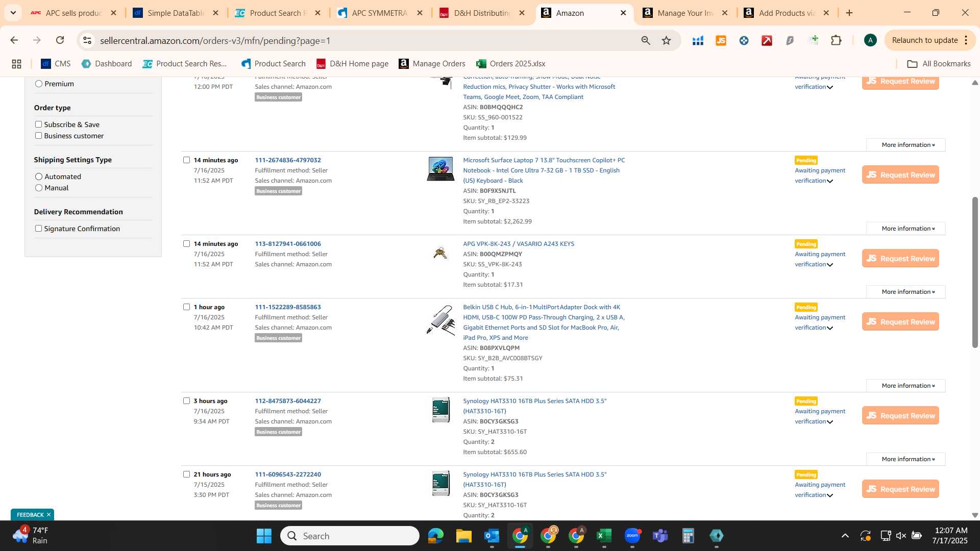Image resolution: width=980 pixels, height=551 pixels.
Task: Select Manual shipping settings type
Action: [x=38, y=188]
